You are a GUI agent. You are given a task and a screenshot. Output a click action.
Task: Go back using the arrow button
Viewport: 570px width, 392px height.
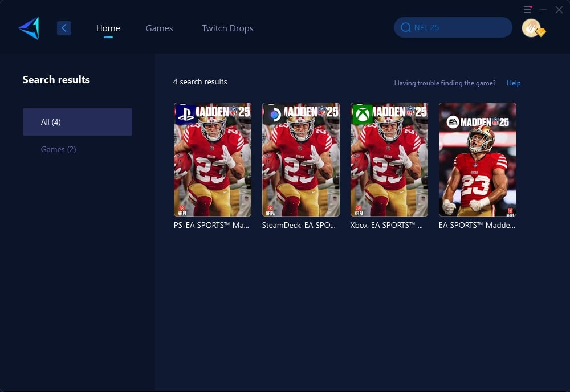[x=64, y=28]
